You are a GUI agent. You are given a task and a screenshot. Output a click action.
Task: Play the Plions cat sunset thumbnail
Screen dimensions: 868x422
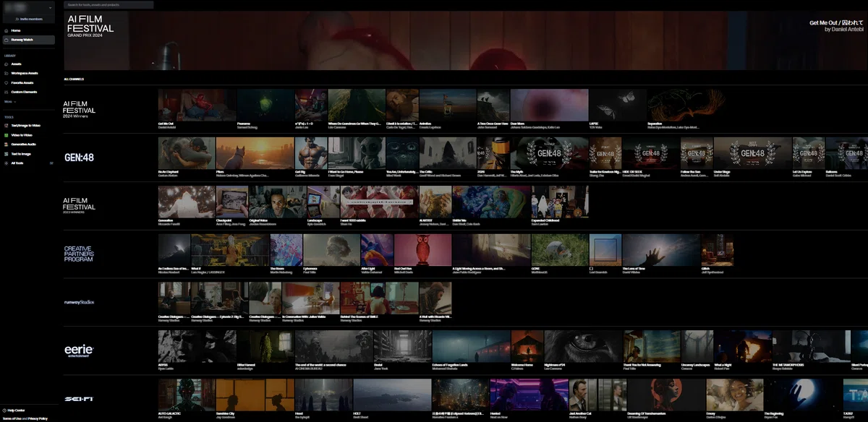(x=255, y=153)
